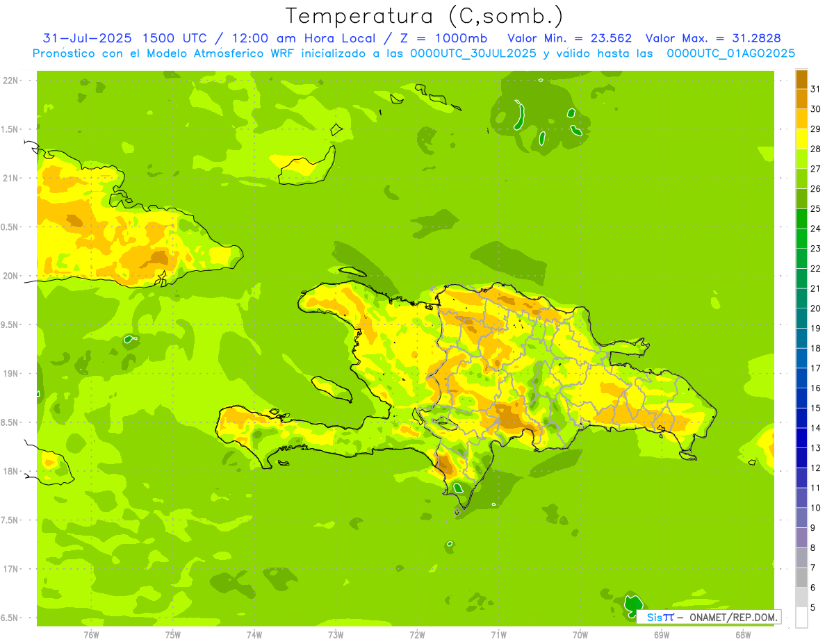The width and height of the screenshot is (834, 644).
Task: Click the '73W' longitude label
Action: (336, 634)
